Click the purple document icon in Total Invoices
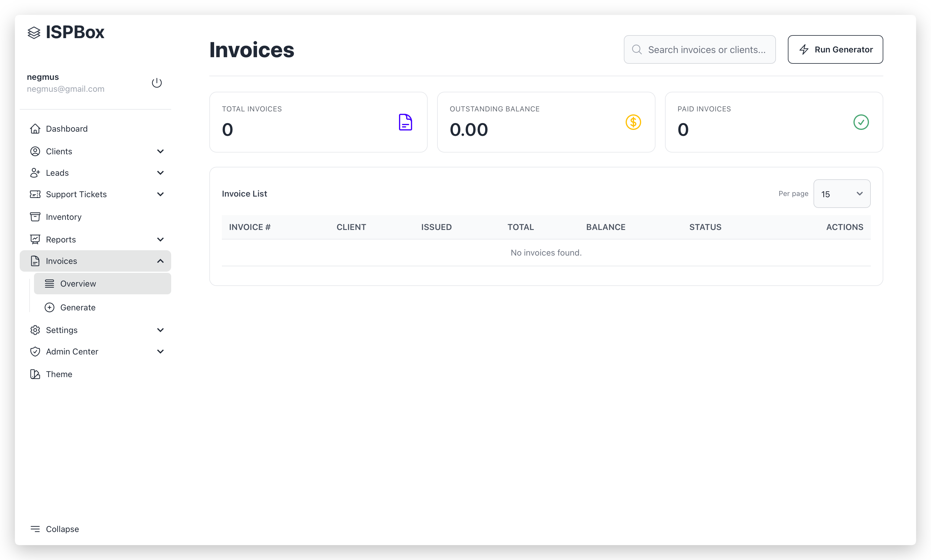The height and width of the screenshot is (560, 931). tap(405, 122)
